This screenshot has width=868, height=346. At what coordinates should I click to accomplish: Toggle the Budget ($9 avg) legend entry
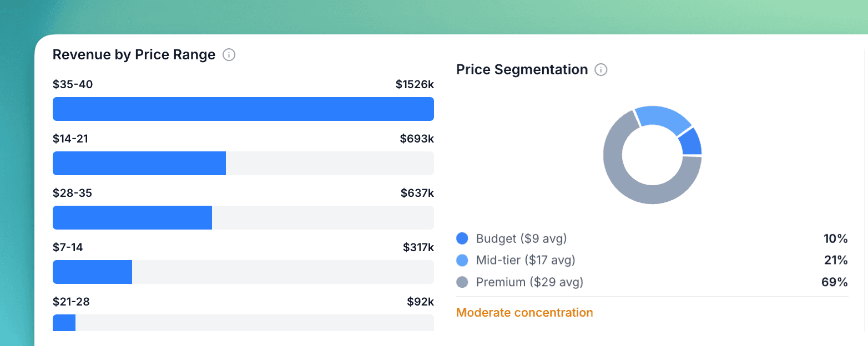point(522,238)
